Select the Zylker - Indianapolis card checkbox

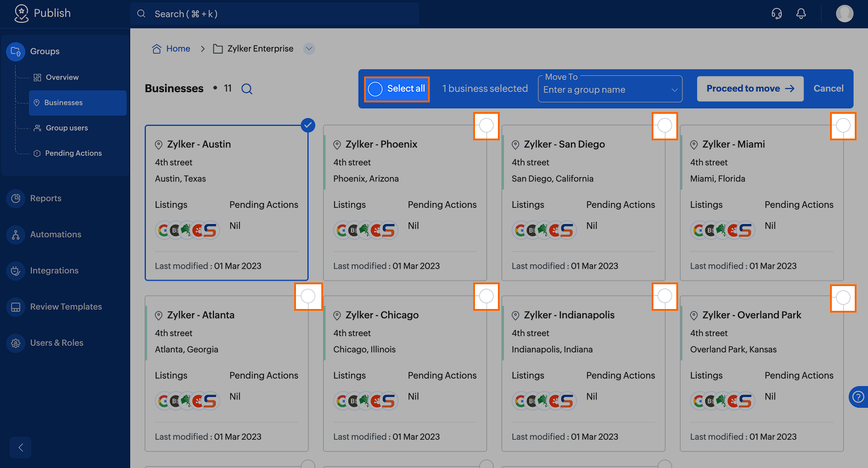coord(665,296)
